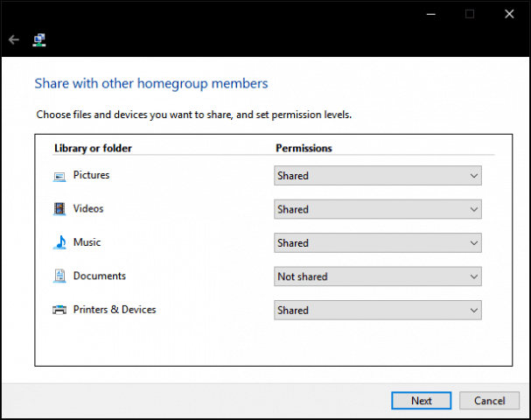Open the Videos permissions dropdown
This screenshot has width=531, height=420.
coord(378,209)
